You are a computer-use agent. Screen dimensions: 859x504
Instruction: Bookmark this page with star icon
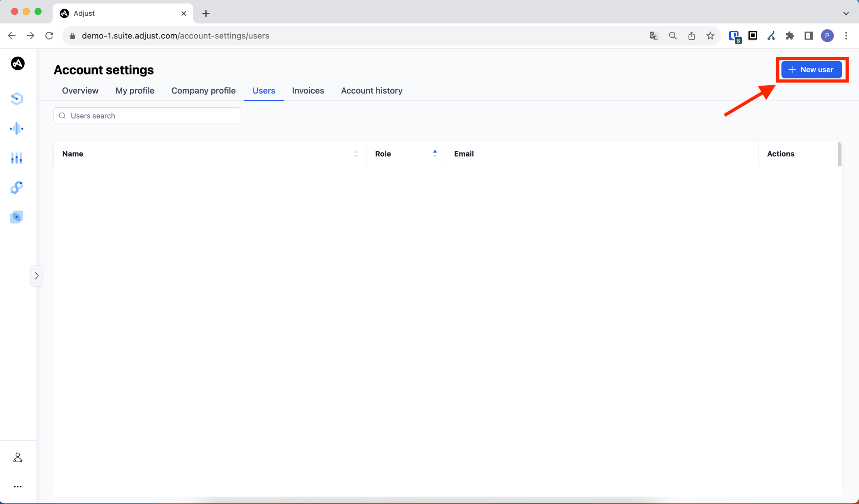point(710,36)
